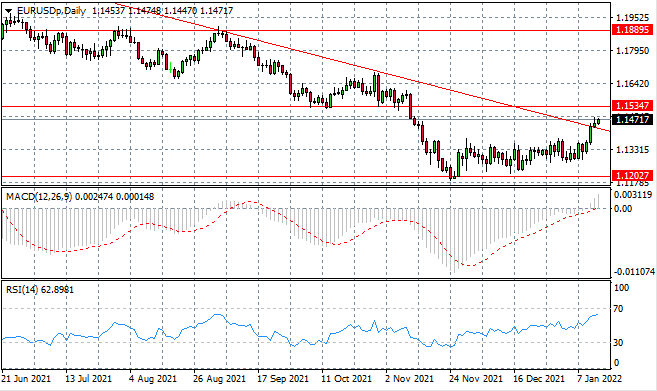
Task: Click the MACD scale value -0.011074
Action: click(634, 272)
